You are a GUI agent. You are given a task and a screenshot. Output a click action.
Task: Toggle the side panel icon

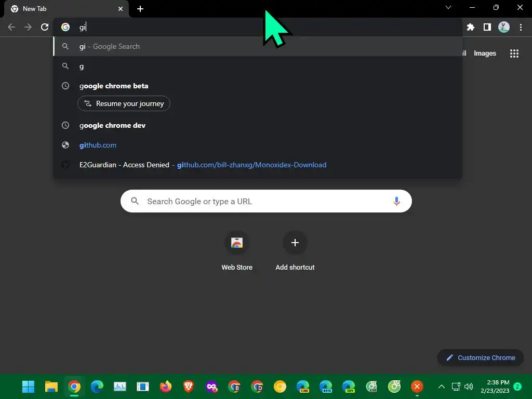[x=487, y=27]
